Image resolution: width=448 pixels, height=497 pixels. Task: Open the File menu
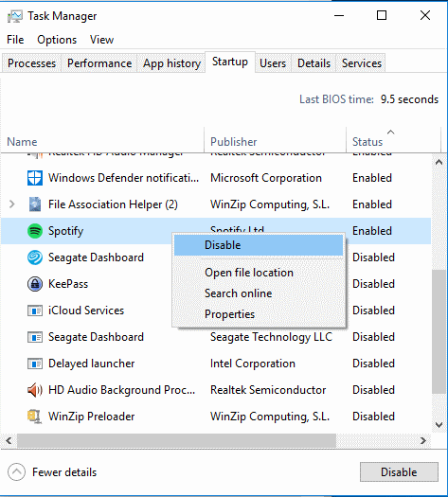(x=15, y=40)
